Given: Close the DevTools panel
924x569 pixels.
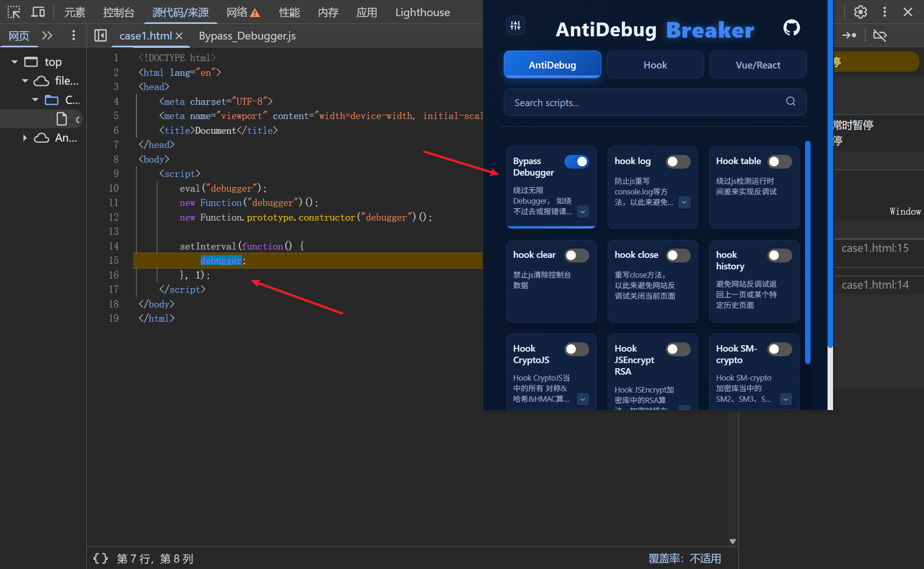Looking at the screenshot, I should 907,12.
